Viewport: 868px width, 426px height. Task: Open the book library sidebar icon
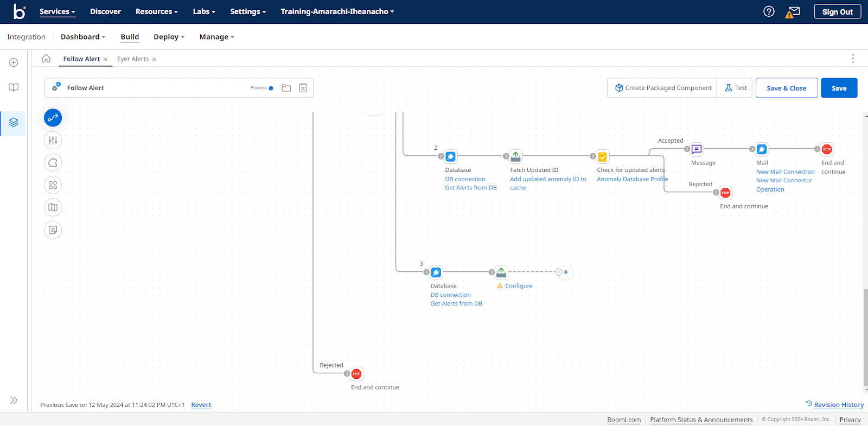[x=14, y=87]
